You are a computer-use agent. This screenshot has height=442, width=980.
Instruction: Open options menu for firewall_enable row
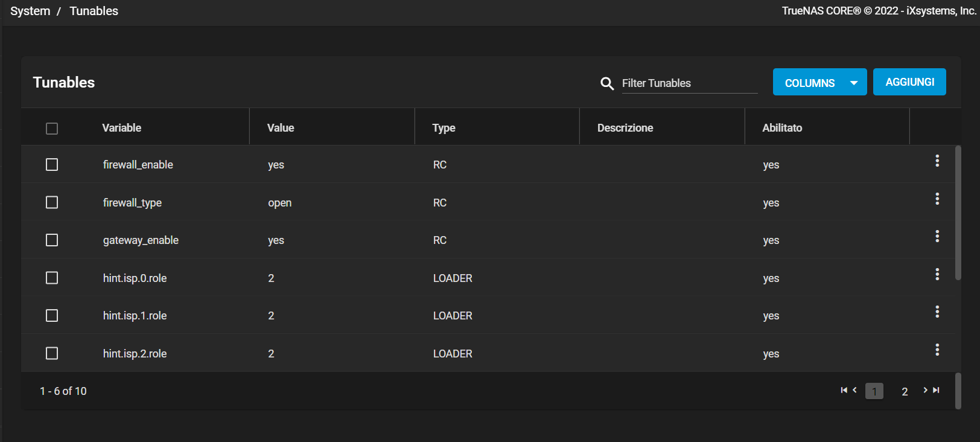[x=937, y=161]
